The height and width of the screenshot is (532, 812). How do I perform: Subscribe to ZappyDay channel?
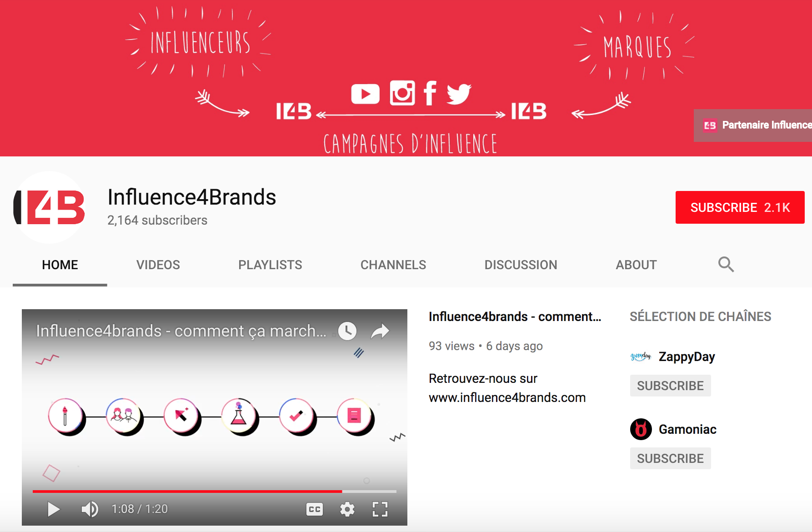671,386
